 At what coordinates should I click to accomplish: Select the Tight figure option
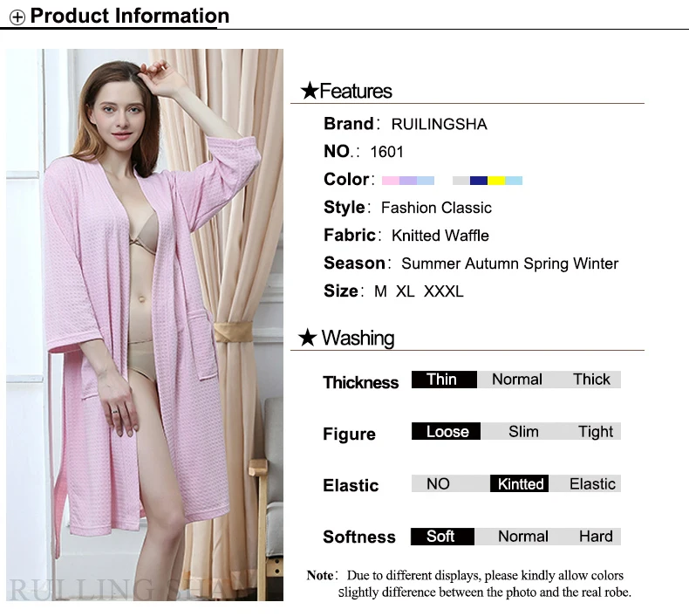(595, 431)
